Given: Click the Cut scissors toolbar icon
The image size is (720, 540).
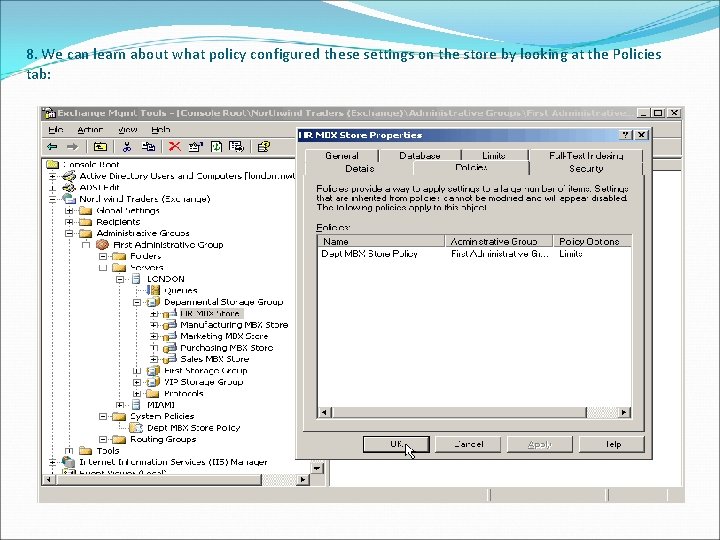Looking at the screenshot, I should [127, 146].
